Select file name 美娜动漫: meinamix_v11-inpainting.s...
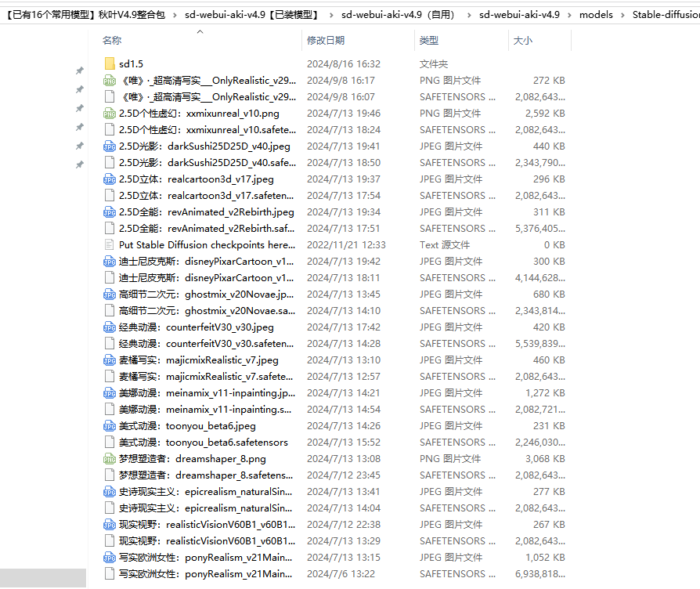The image size is (700, 589). (x=205, y=410)
